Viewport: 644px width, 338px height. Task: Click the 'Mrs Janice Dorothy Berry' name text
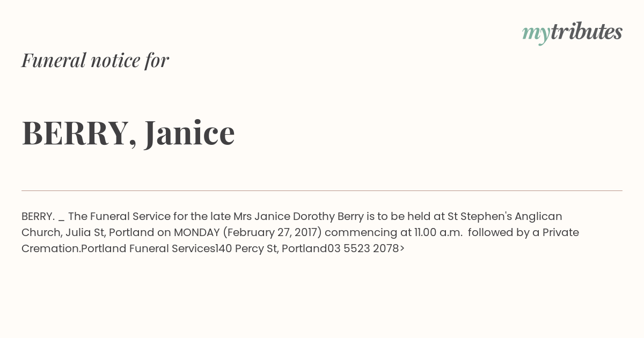(291, 216)
